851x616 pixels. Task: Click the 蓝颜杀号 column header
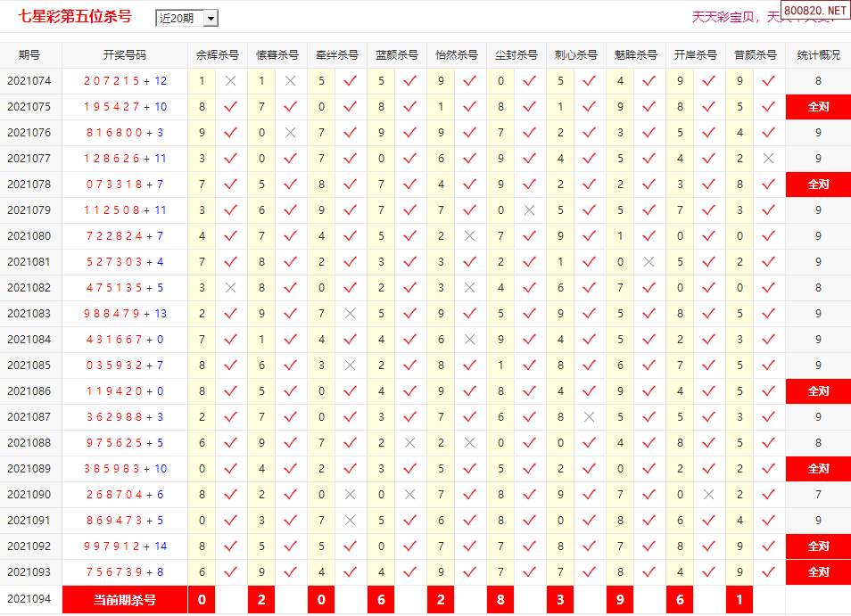[x=397, y=54]
